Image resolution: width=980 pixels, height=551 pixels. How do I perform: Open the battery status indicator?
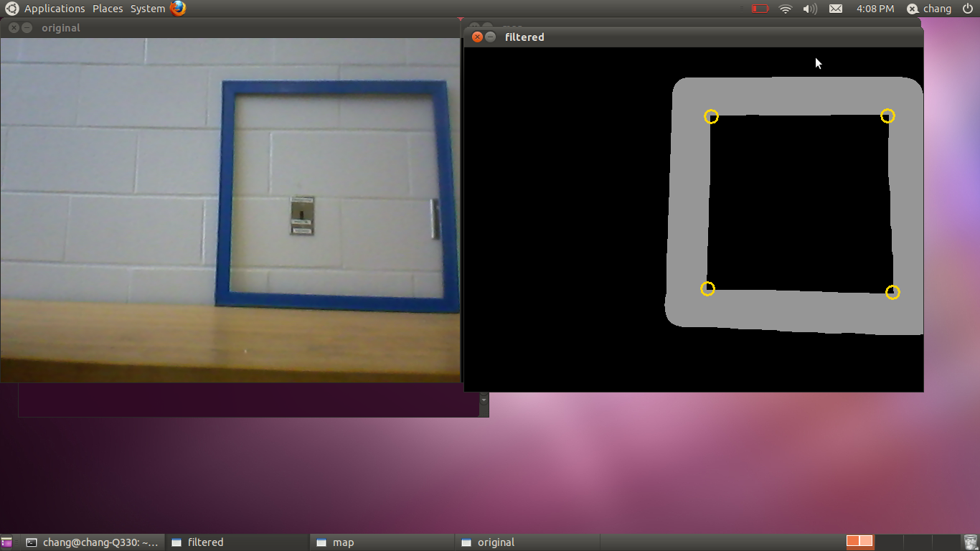(x=760, y=9)
